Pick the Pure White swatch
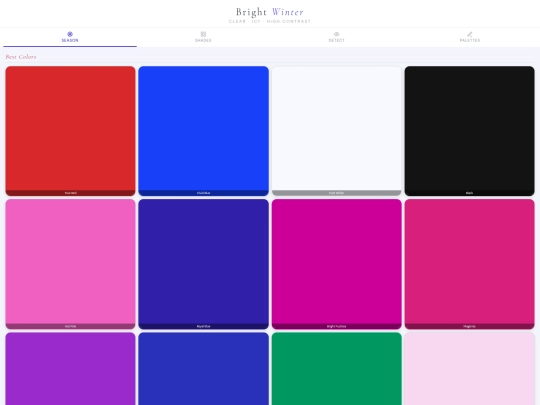 pos(336,131)
